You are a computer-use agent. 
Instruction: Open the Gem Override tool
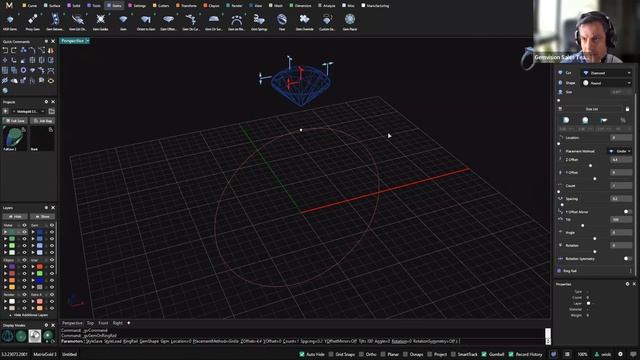click(x=304, y=21)
